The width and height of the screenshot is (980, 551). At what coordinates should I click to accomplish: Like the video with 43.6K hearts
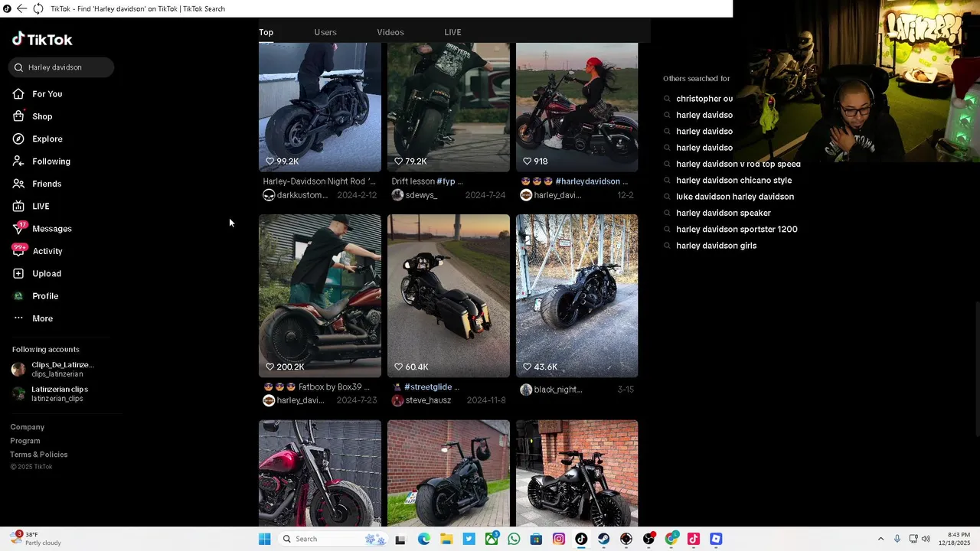point(527,367)
